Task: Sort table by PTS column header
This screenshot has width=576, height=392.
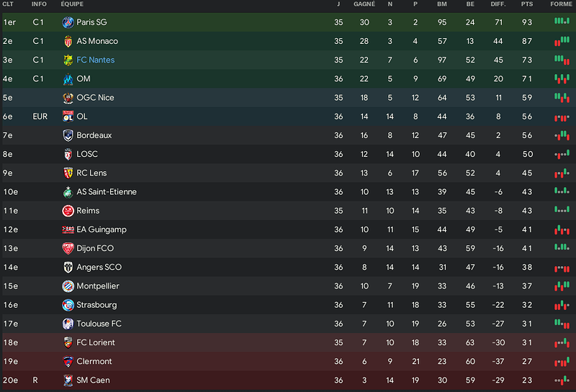Action: (x=527, y=4)
